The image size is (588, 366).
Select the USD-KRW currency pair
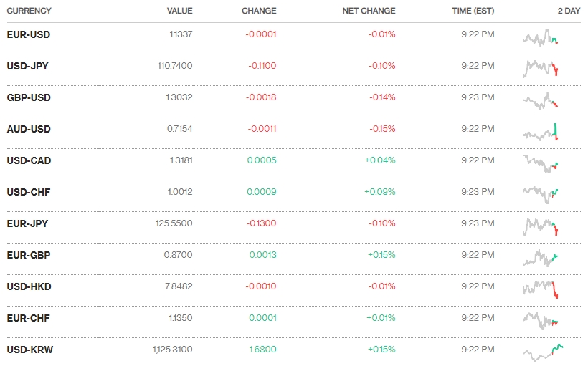29,350
